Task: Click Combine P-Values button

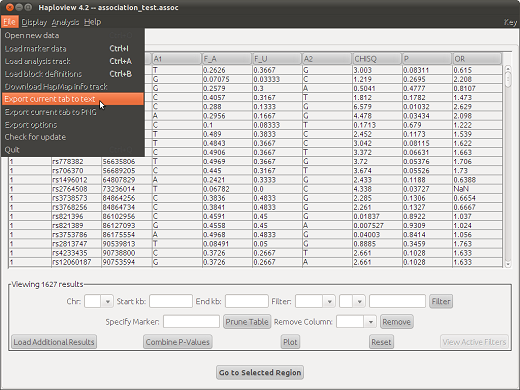Action: (178, 342)
